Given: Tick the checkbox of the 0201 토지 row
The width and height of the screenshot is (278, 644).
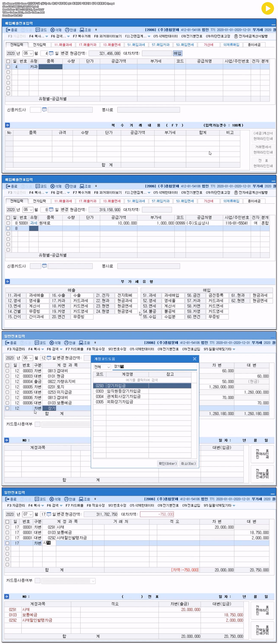Looking at the screenshot, I should [7, 387].
